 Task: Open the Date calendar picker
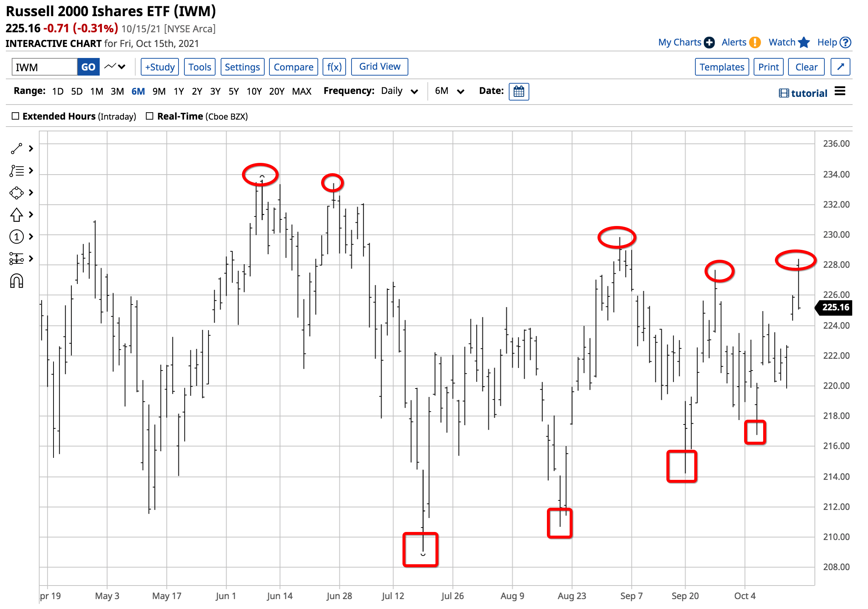(519, 91)
